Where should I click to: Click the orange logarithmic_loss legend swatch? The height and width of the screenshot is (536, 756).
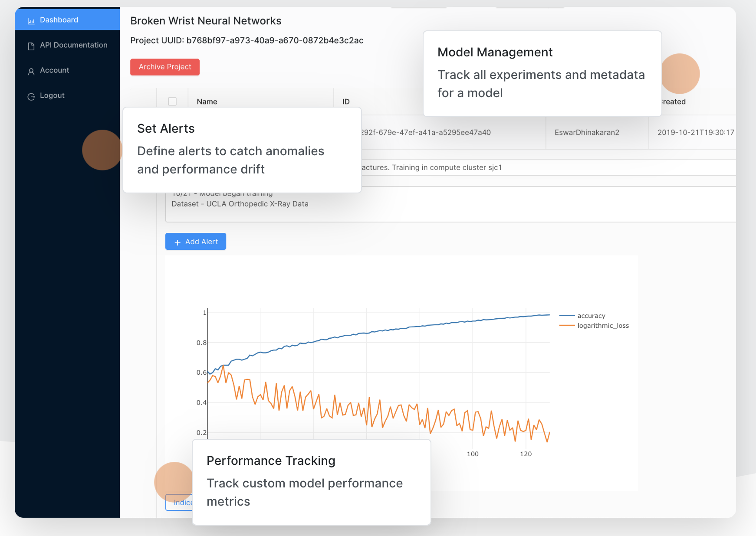tap(566, 325)
